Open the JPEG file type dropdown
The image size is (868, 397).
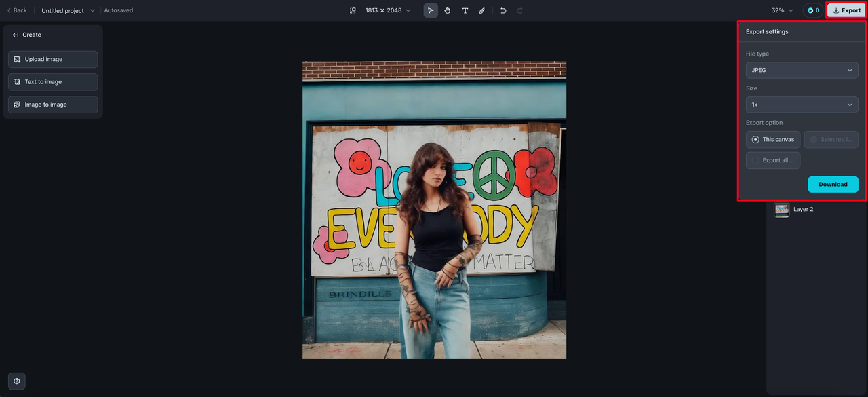click(802, 70)
